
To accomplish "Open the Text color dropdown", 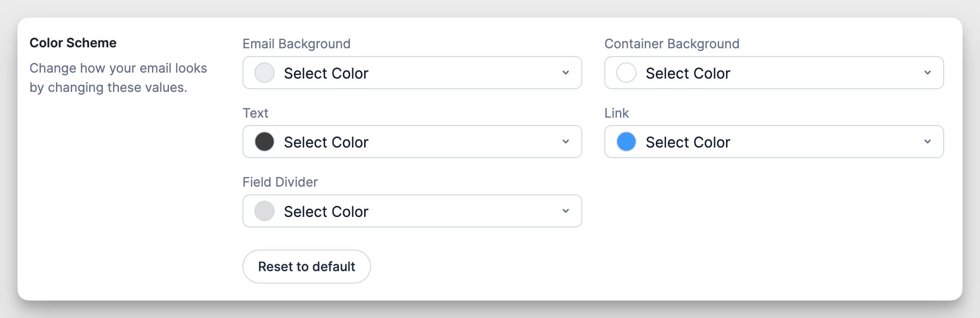I will click(x=412, y=142).
